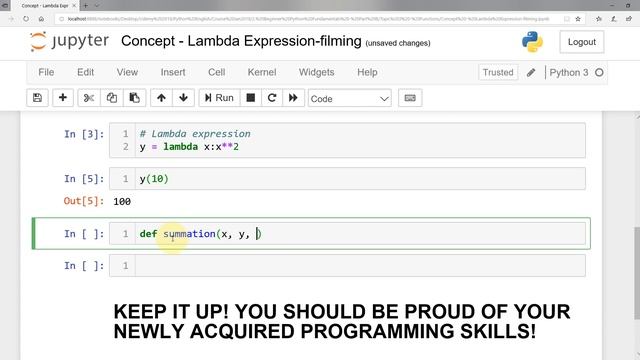Click the Python 3 kernel idle circle
This screenshot has width=640, height=360.
click(599, 73)
